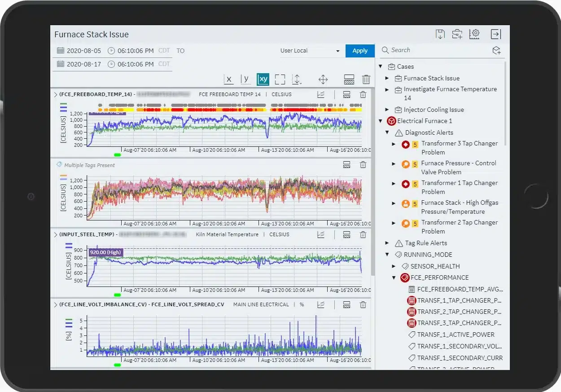Image resolution: width=561 pixels, height=392 pixels.
Task: Delete the FCE_LINE_VOLT_IMBALANCE_CV chart
Action: pyautogui.click(x=363, y=304)
